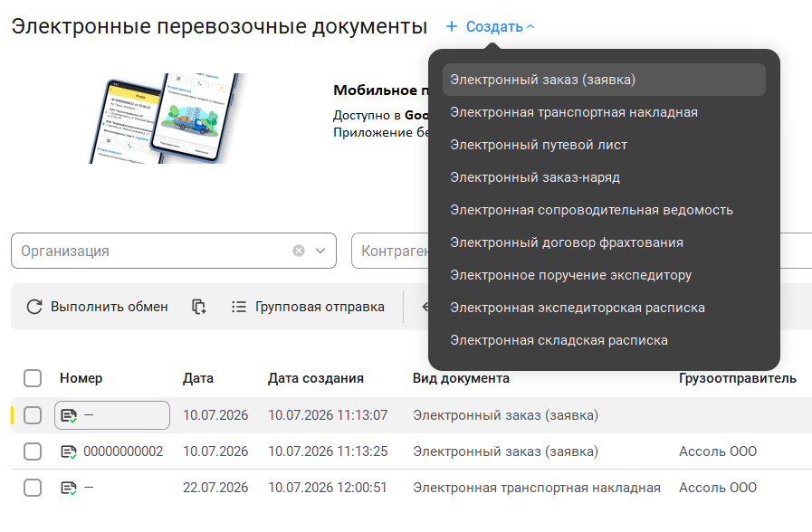Image resolution: width=812 pixels, height=532 pixels.
Task: Check the row numbered 00000000002
Action: pos(33,451)
